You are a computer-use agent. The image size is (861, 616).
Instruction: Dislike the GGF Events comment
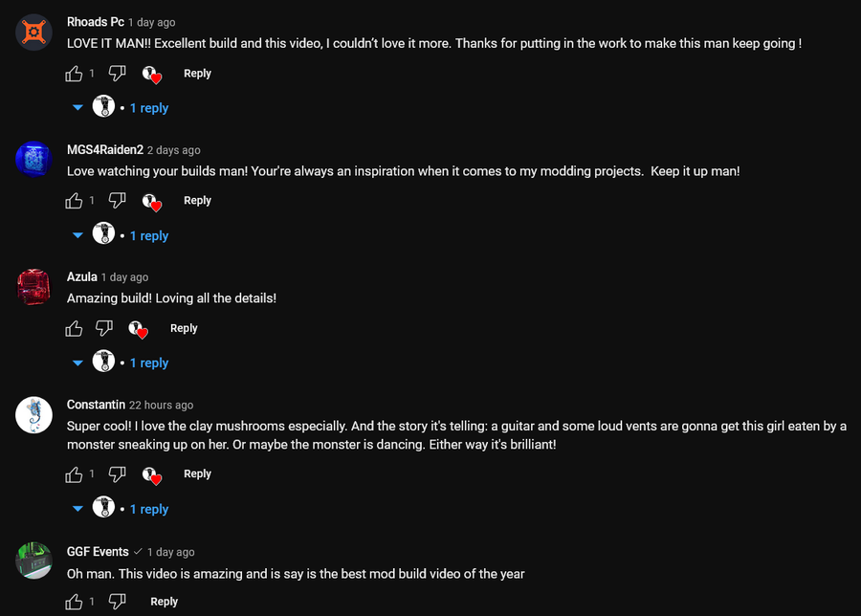[x=117, y=602]
